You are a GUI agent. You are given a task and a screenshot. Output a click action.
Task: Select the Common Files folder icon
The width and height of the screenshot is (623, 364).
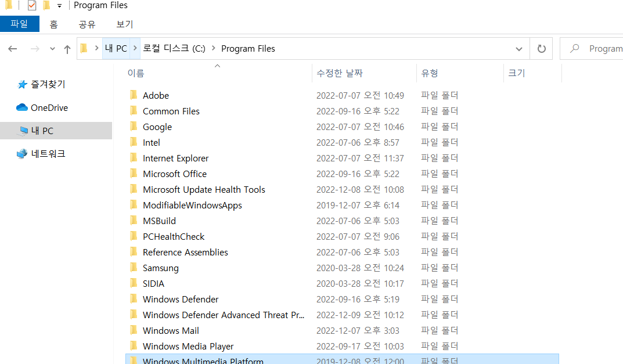point(134,111)
